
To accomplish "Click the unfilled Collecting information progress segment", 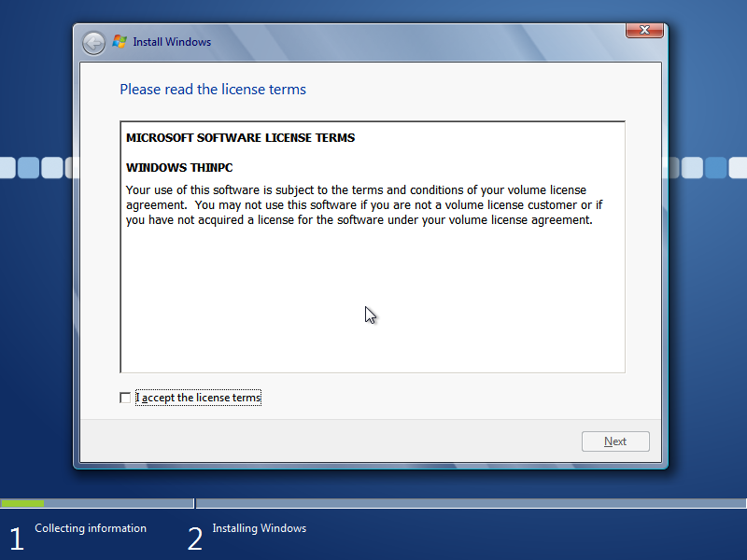I will click(119, 503).
